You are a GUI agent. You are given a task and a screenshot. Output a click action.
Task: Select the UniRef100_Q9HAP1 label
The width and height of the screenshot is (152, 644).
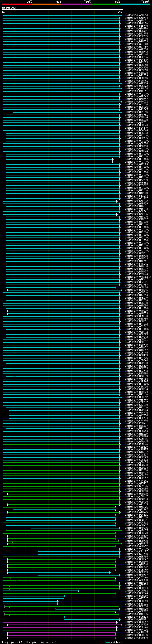[x=136, y=619]
